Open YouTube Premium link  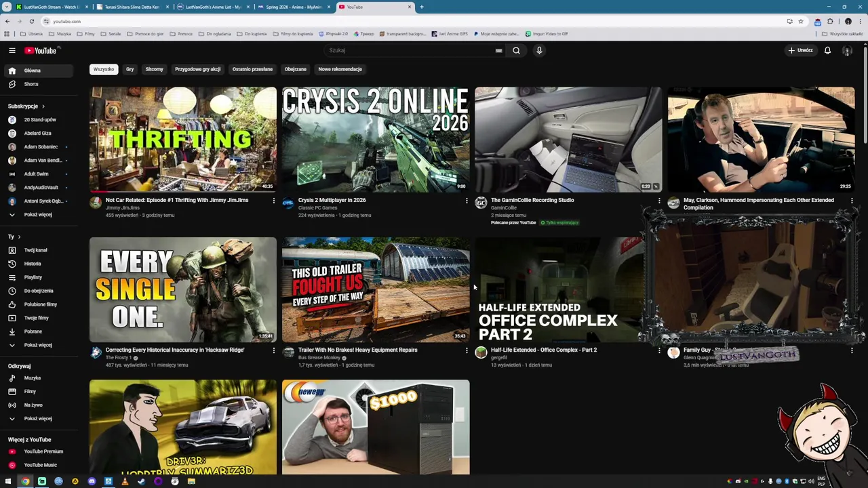tap(39, 451)
